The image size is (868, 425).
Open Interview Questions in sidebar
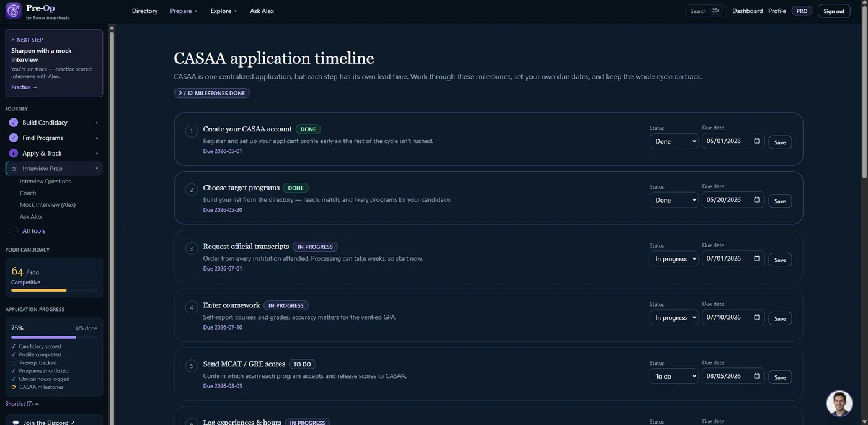click(45, 182)
